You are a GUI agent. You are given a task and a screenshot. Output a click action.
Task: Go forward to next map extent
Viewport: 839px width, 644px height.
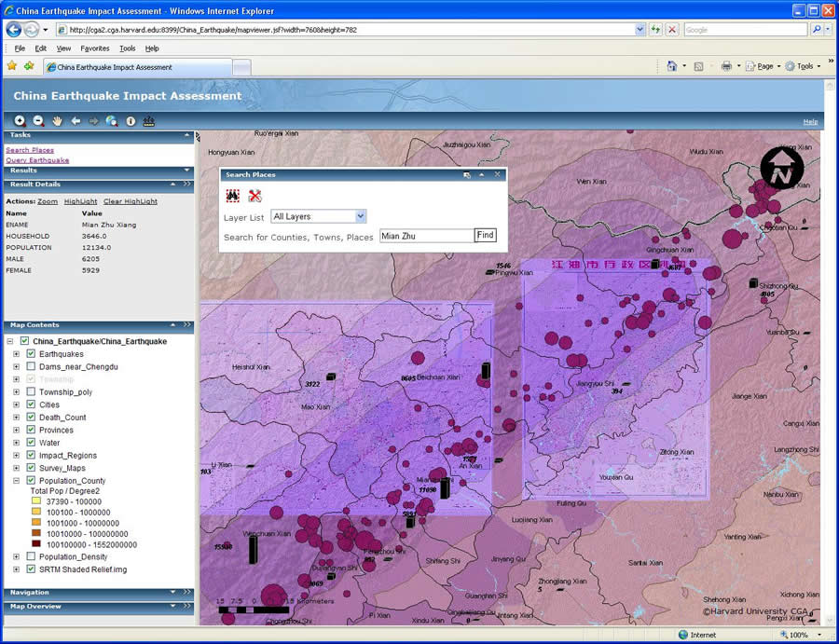tap(93, 121)
